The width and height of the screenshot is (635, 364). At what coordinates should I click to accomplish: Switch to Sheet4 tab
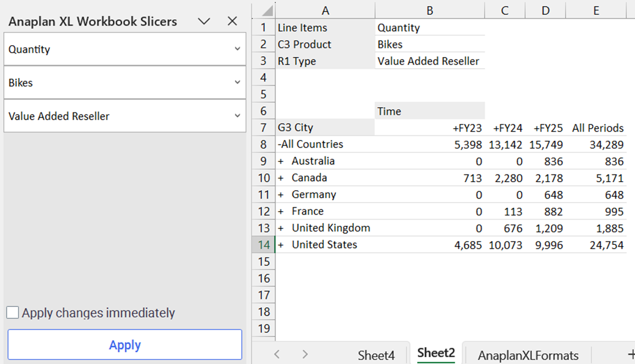[x=376, y=355]
